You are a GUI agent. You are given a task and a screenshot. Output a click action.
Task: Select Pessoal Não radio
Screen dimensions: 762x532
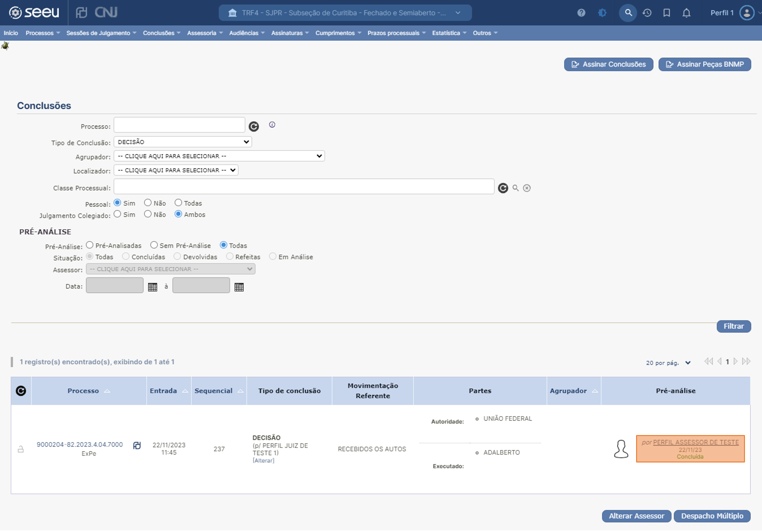(x=148, y=202)
